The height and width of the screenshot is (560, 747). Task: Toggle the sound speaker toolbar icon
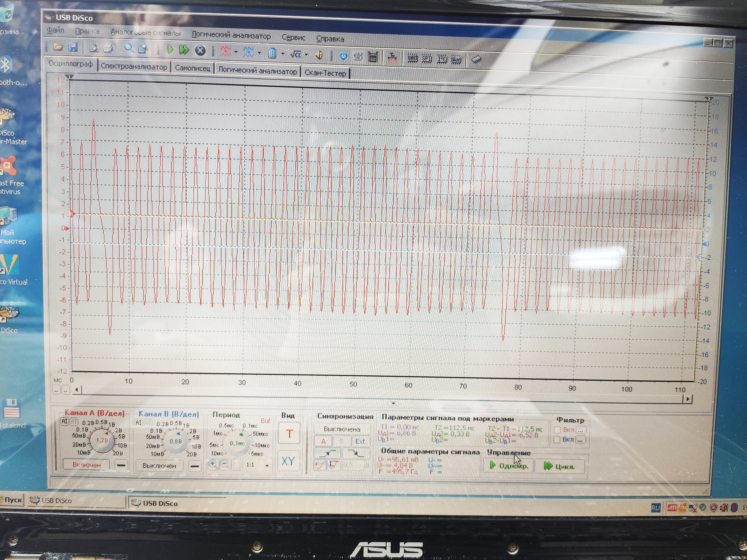coord(319,55)
